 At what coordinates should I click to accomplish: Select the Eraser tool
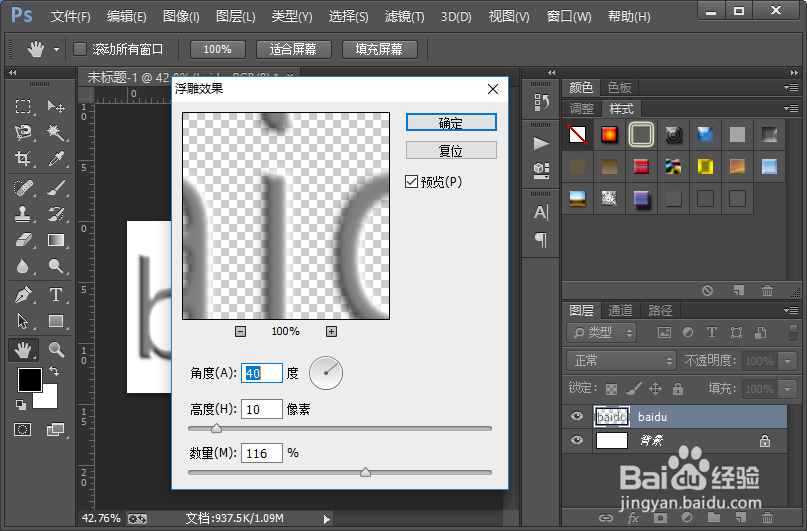pos(23,240)
